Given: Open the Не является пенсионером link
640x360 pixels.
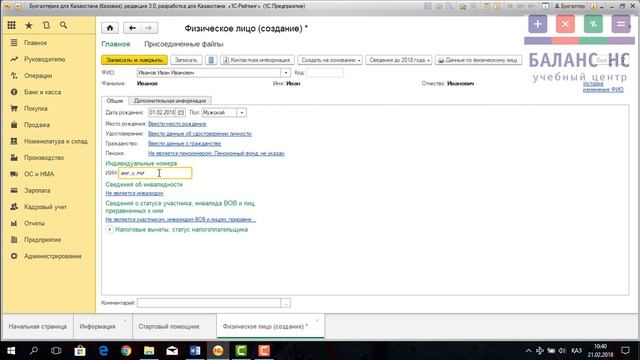Looking at the screenshot, I should pos(216,153).
